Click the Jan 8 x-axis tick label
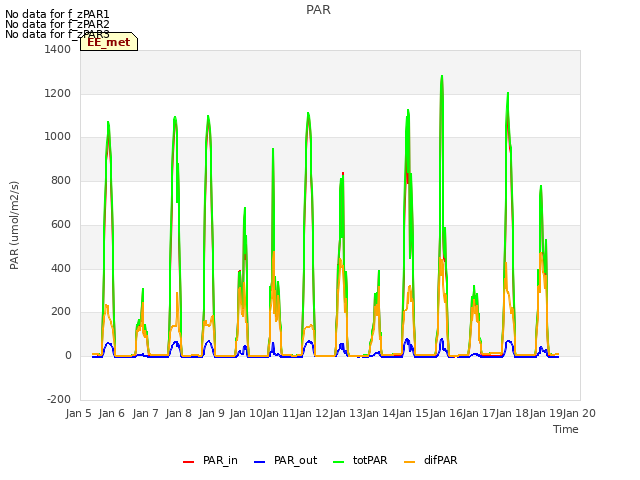 178,413
